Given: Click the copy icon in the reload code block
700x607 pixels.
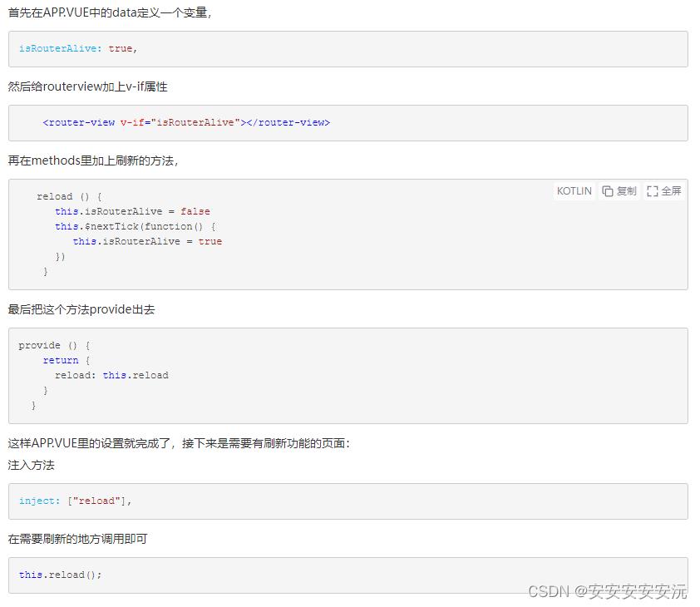Looking at the screenshot, I should (x=607, y=191).
